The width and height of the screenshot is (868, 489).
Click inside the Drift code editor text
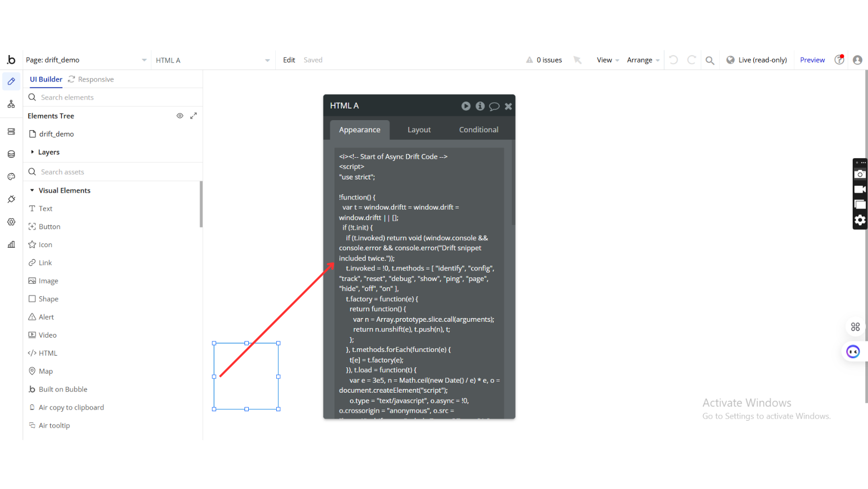419,283
